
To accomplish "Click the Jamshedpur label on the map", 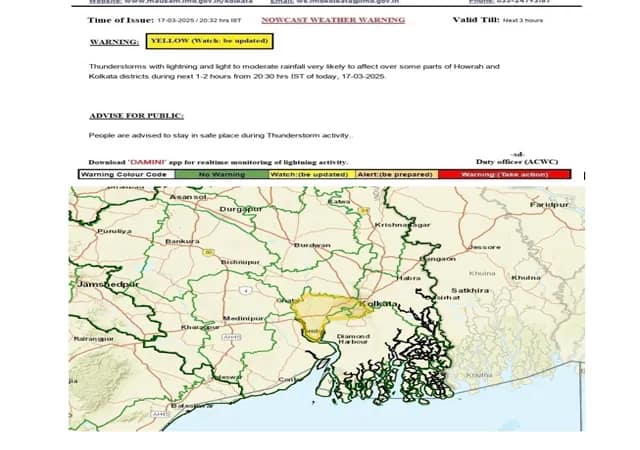I will (x=108, y=284).
